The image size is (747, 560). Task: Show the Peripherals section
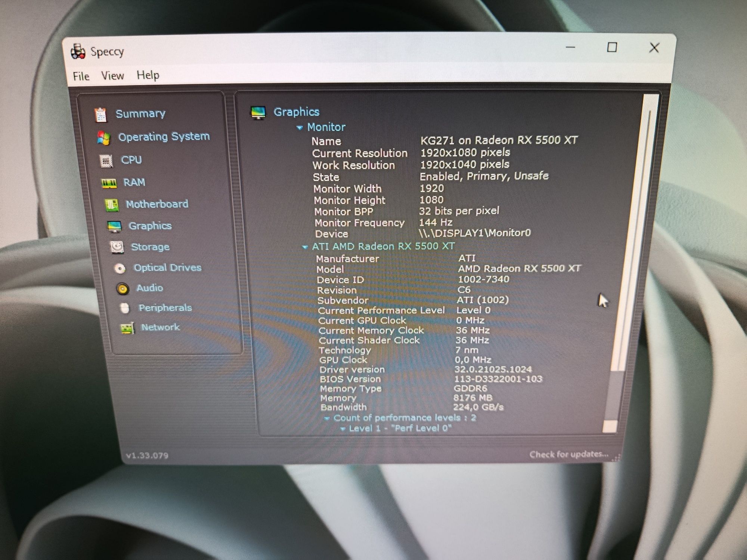tap(165, 308)
